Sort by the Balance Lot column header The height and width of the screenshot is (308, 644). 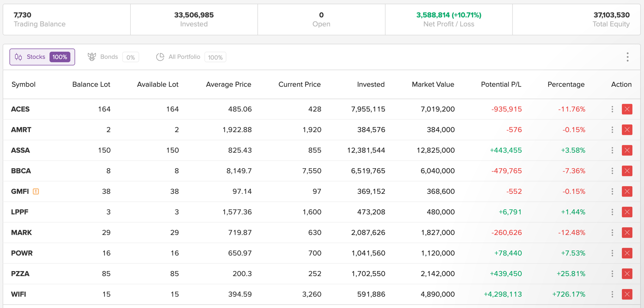tap(91, 84)
